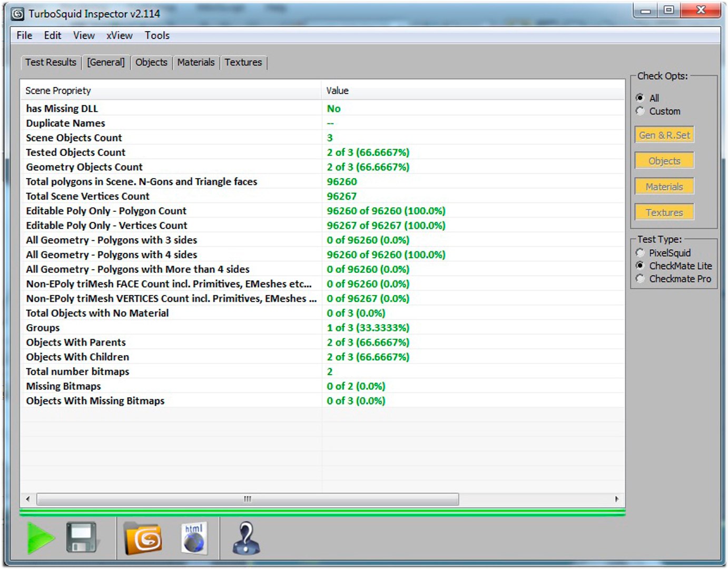Select the 'Objects With Parents' row

pos(322,342)
